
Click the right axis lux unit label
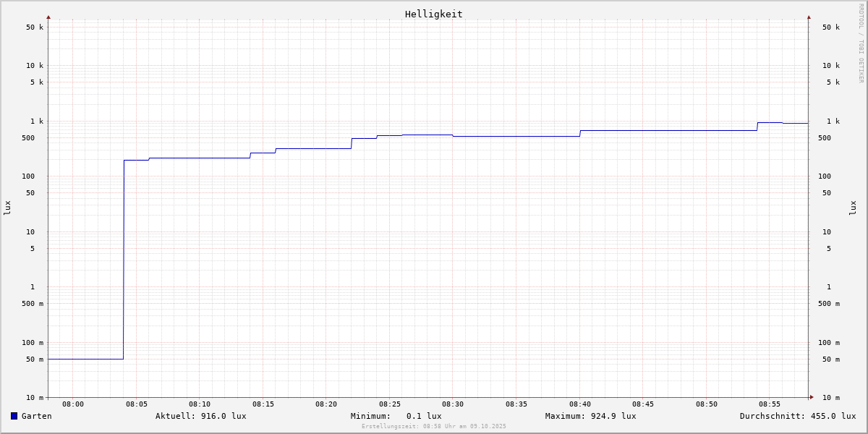click(x=853, y=208)
